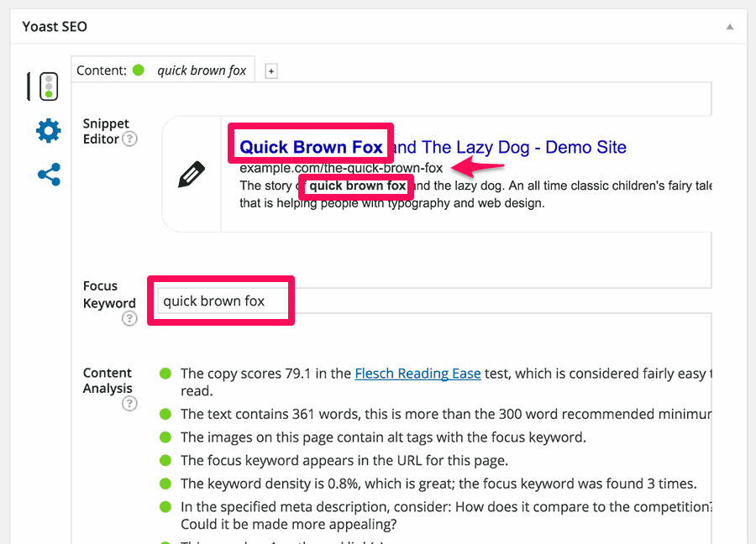Click the green bullet beside images alt tags line
The image size is (756, 544).
coord(165,437)
